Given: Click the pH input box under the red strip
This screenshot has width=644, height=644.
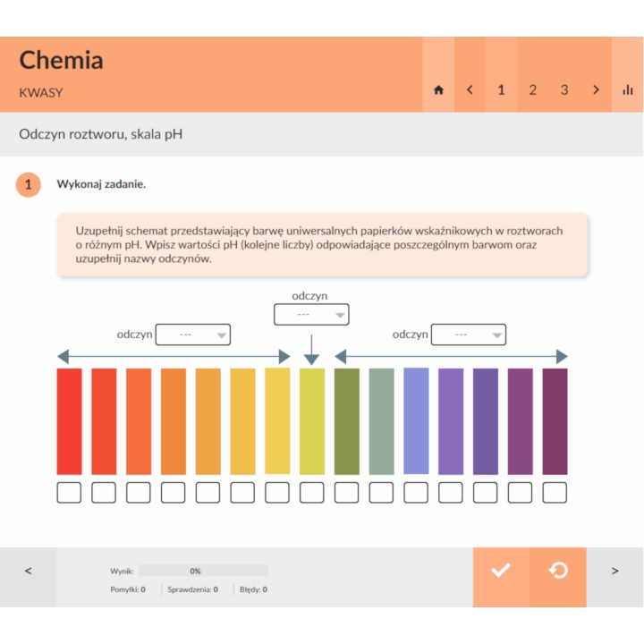Looking at the screenshot, I should (x=69, y=492).
